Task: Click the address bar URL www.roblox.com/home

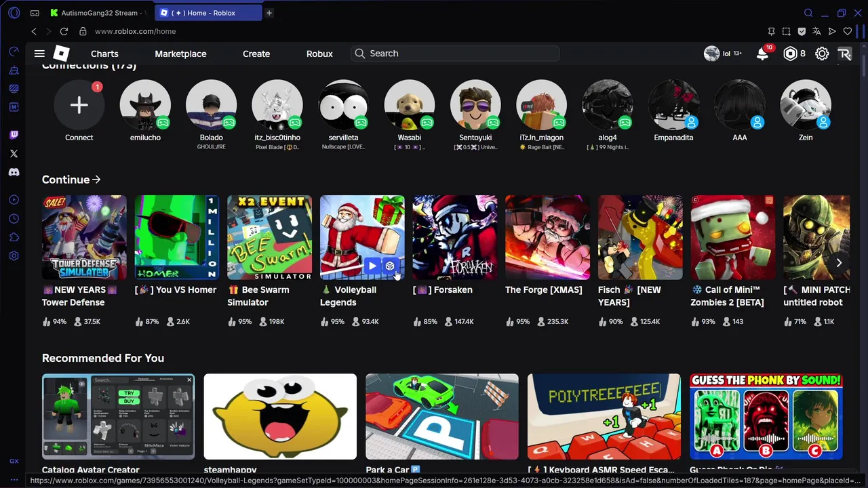Action: click(x=135, y=31)
